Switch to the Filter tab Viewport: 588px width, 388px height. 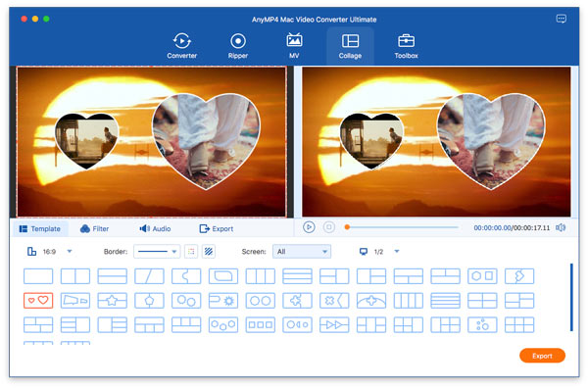point(94,228)
